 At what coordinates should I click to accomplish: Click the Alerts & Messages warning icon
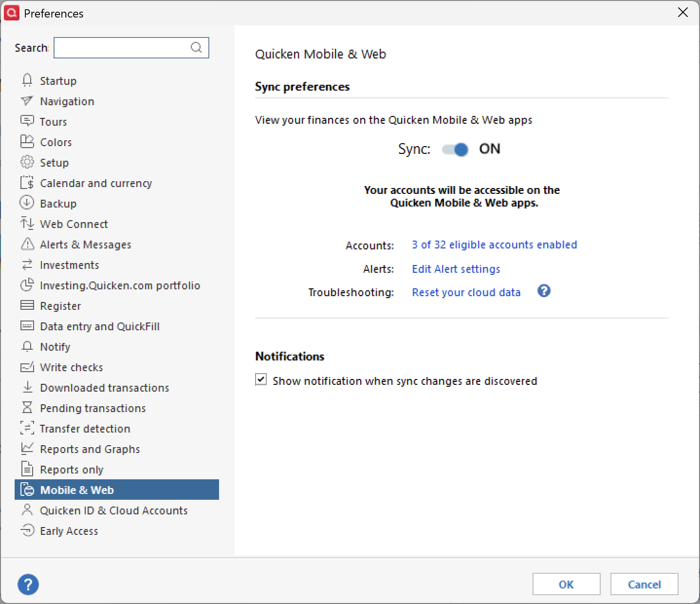point(27,244)
